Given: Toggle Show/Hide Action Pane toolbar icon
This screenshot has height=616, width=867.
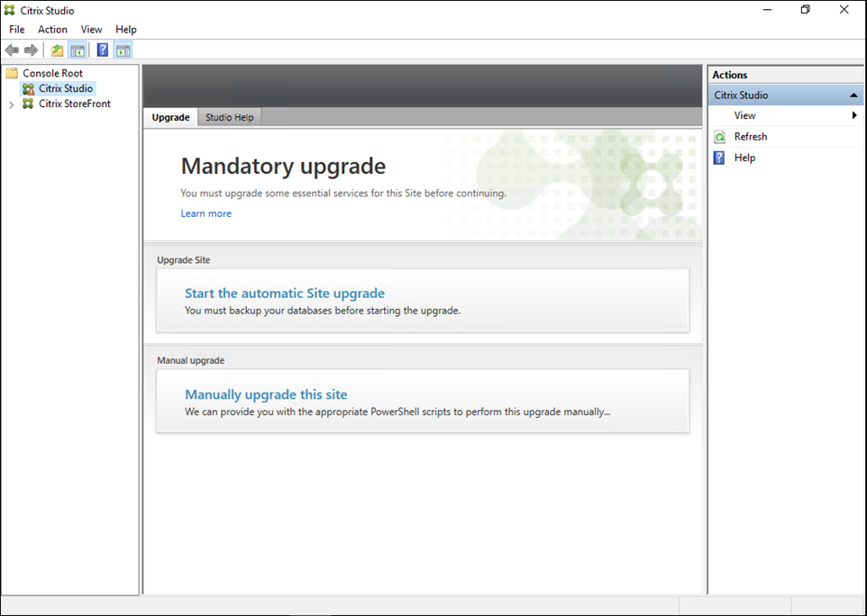Looking at the screenshot, I should pos(123,50).
